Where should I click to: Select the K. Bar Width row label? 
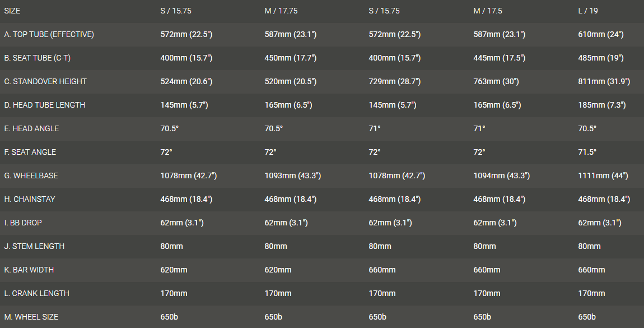[29, 270]
